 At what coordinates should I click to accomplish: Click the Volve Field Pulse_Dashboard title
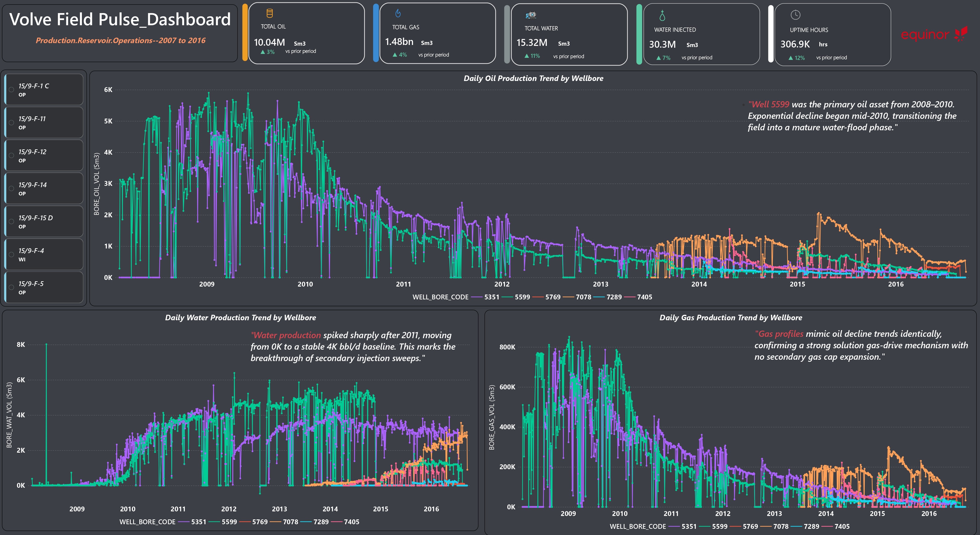120,20
